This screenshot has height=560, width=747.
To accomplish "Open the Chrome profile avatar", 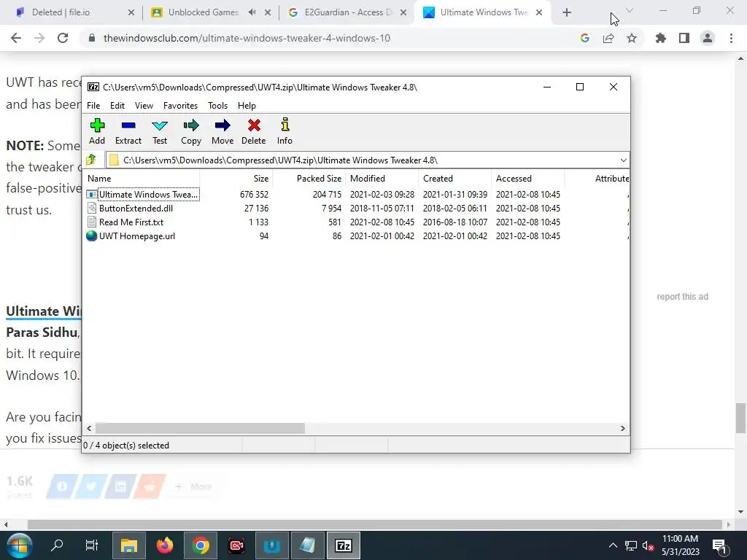I will pos(708,38).
